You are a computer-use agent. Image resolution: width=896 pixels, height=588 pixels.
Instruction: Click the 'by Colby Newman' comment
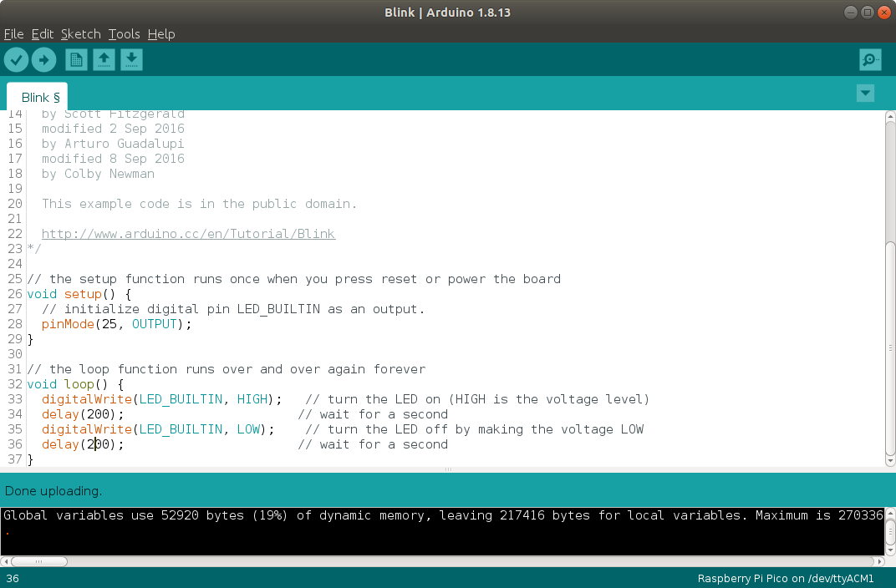[98, 174]
